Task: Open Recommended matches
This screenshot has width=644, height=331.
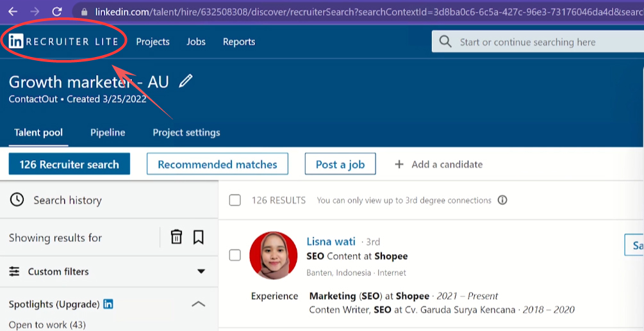Action: click(x=217, y=164)
